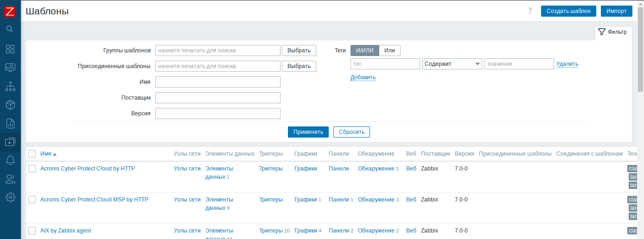Switch tag mode to Или
Screen dimensions: 644x239
[x=389, y=50]
